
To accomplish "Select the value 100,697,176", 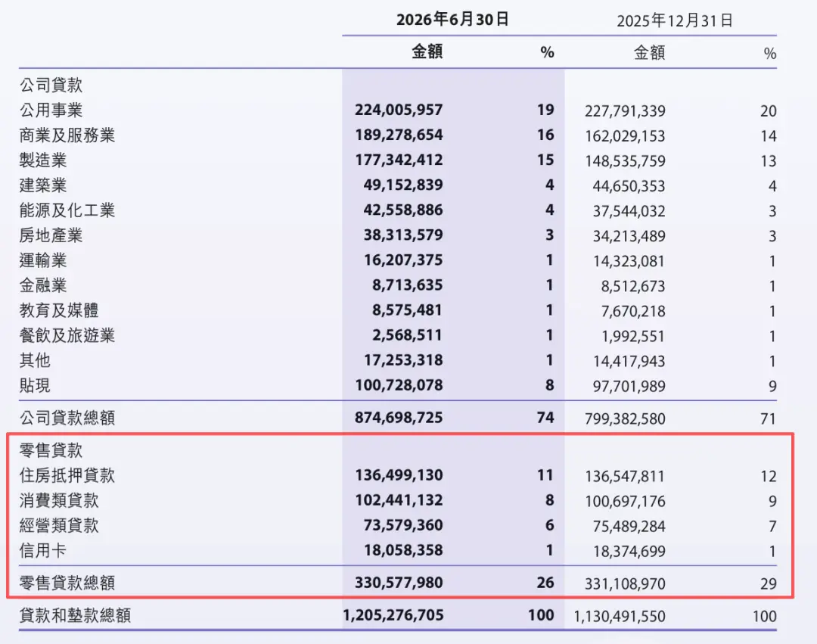I will 625,501.
